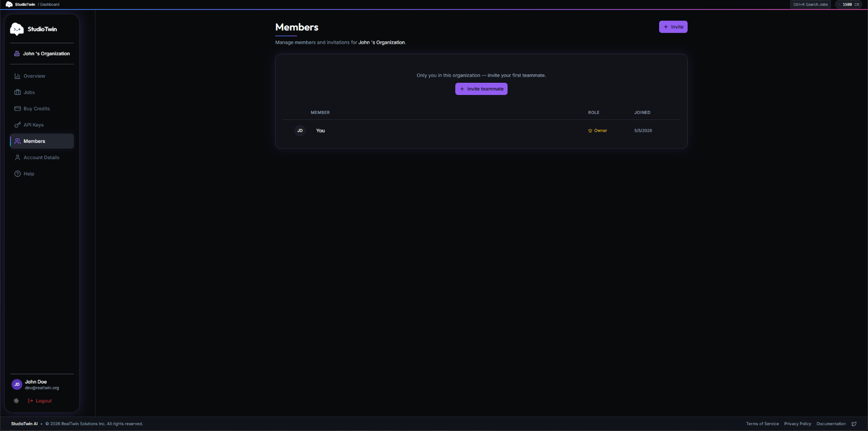
Task: Click the John Doe user name
Action: tap(36, 382)
